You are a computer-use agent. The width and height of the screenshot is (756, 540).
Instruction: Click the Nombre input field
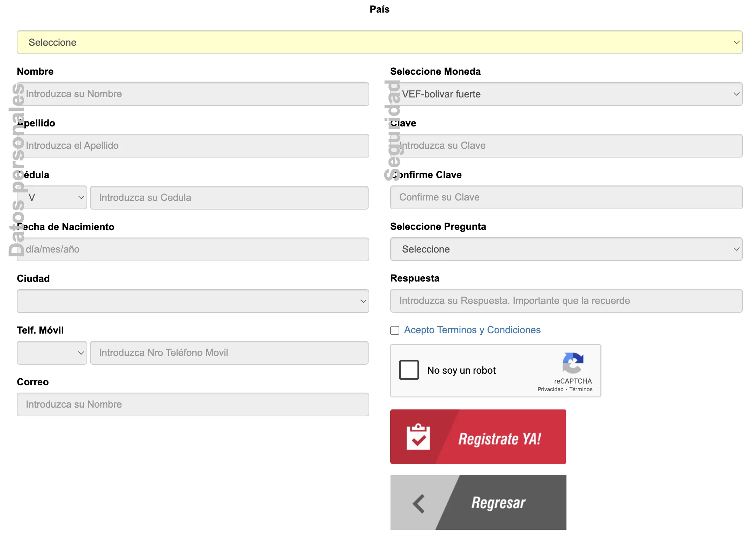point(193,94)
